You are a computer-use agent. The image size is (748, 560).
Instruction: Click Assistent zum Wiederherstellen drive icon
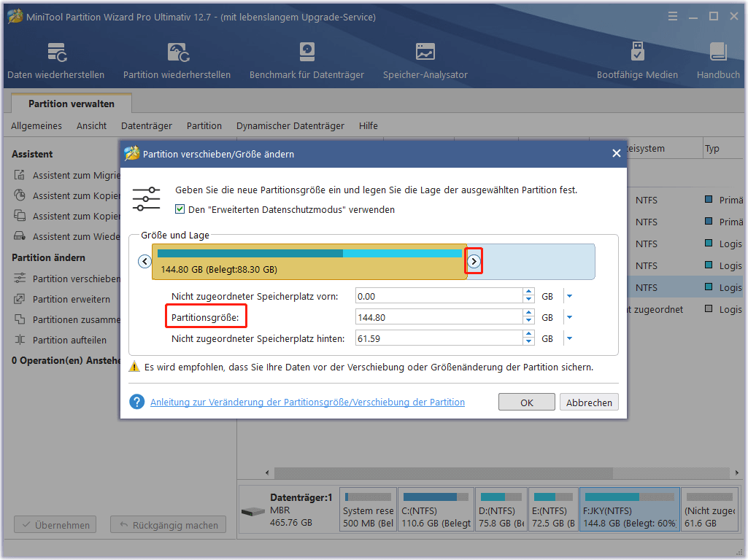coord(20,236)
